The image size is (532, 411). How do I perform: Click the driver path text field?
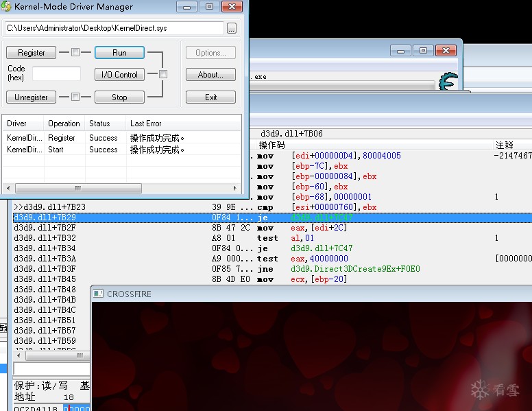[x=114, y=28]
